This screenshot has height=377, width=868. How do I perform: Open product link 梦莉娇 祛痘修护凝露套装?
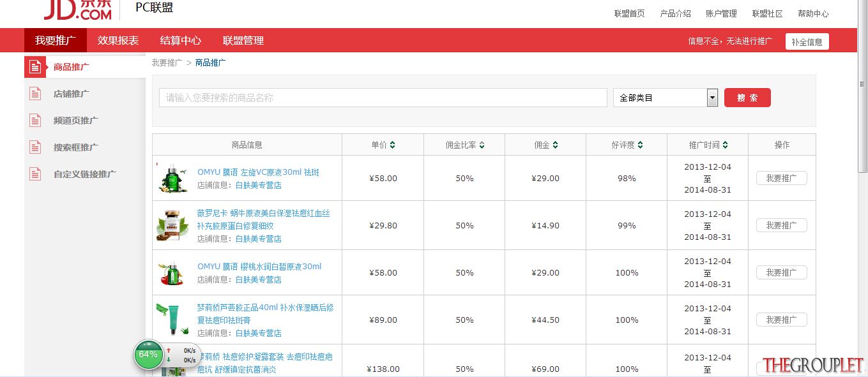[265, 363]
